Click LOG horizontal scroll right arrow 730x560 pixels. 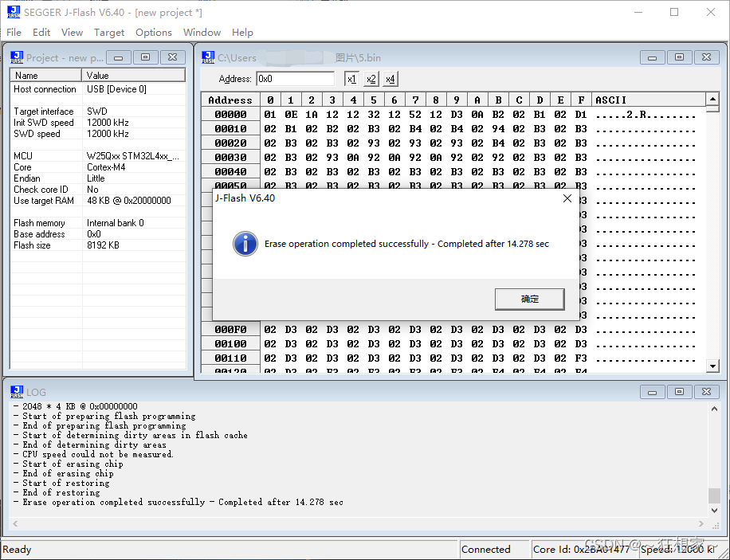(x=701, y=523)
